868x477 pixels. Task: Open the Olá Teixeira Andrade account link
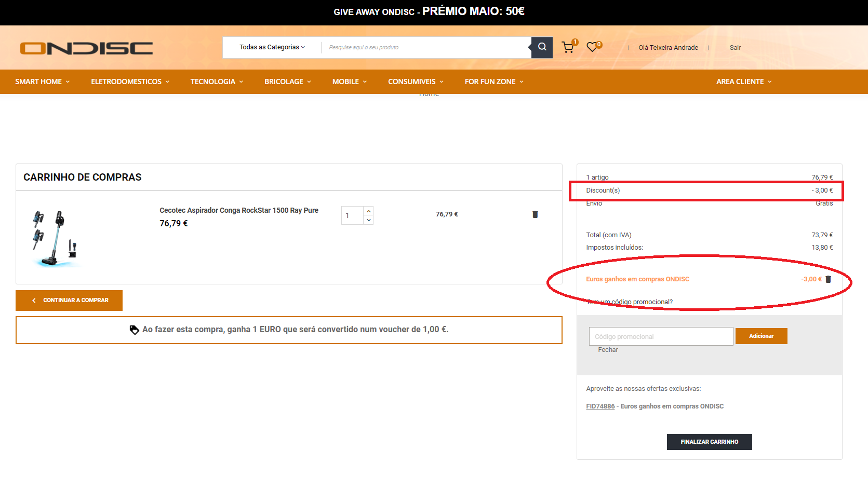point(668,47)
